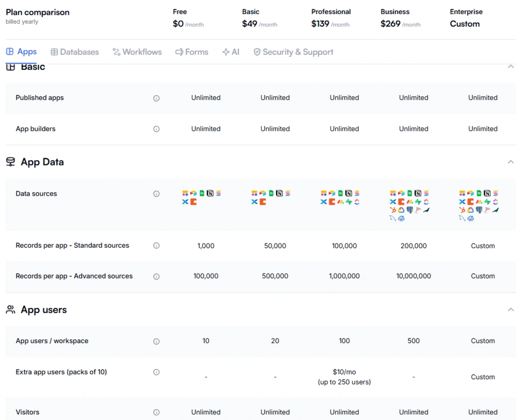Switch to the Databases tab
Image resolution: width=526 pixels, height=420 pixels.
coord(74,52)
